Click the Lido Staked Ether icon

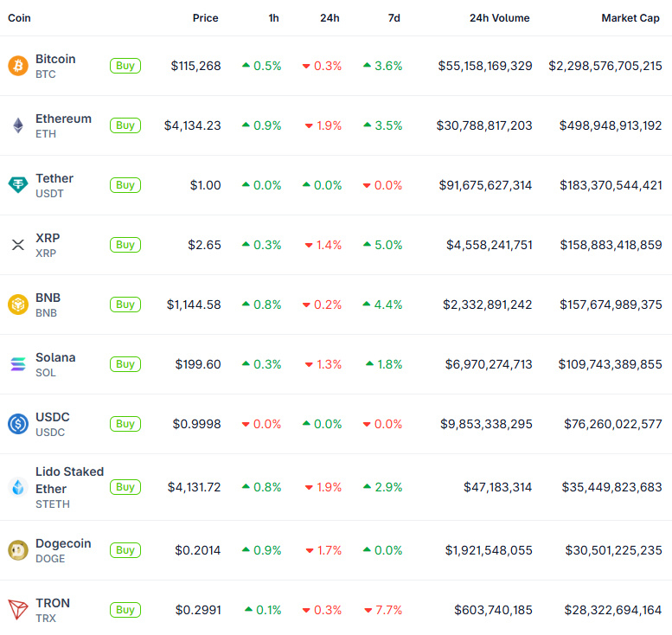point(18,487)
